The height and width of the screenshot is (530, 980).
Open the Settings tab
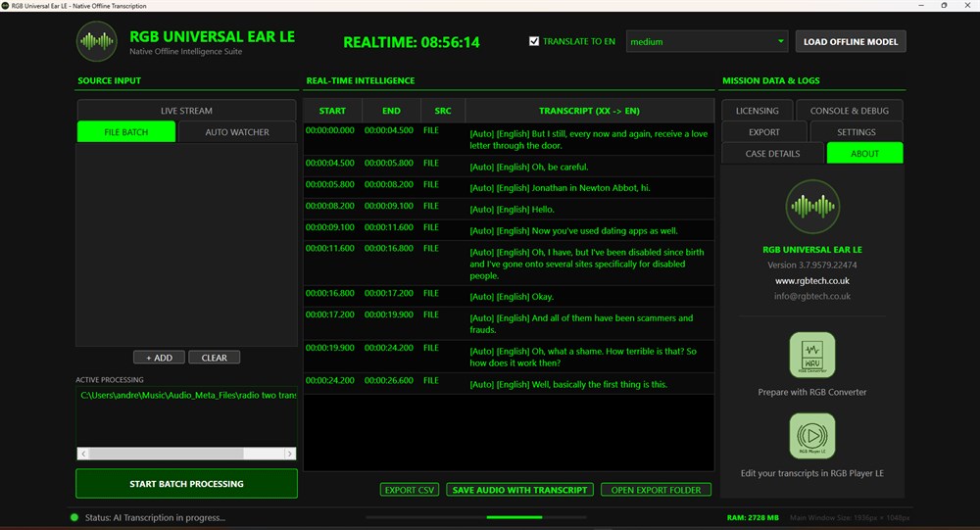coord(857,132)
